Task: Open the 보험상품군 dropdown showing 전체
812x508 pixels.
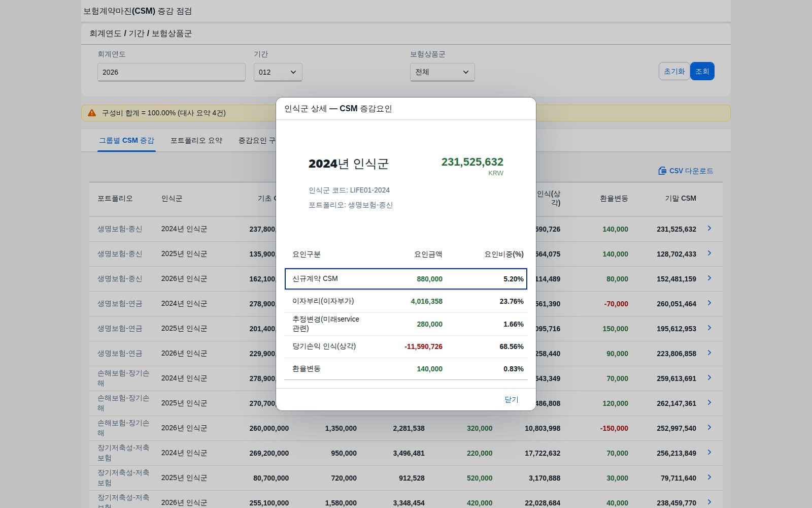Action: (x=443, y=72)
